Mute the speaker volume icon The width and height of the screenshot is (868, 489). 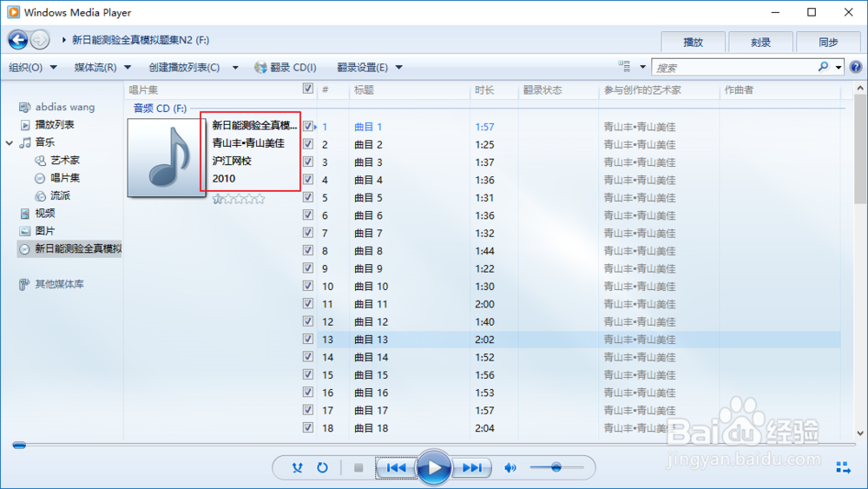click(510, 468)
